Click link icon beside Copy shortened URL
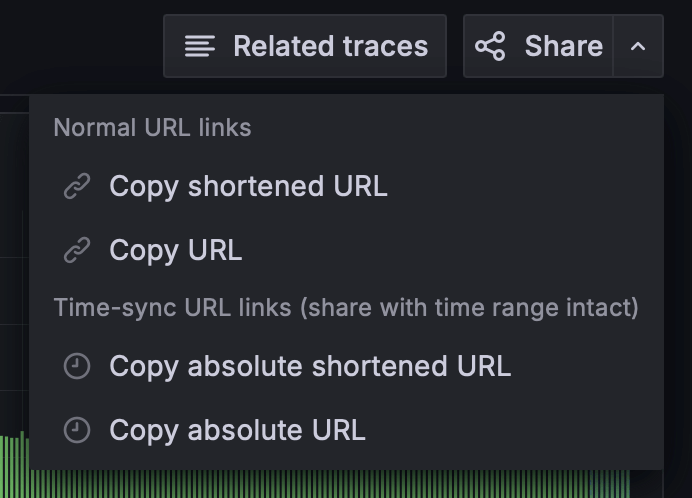Image resolution: width=692 pixels, height=498 pixels. pyautogui.click(x=77, y=187)
